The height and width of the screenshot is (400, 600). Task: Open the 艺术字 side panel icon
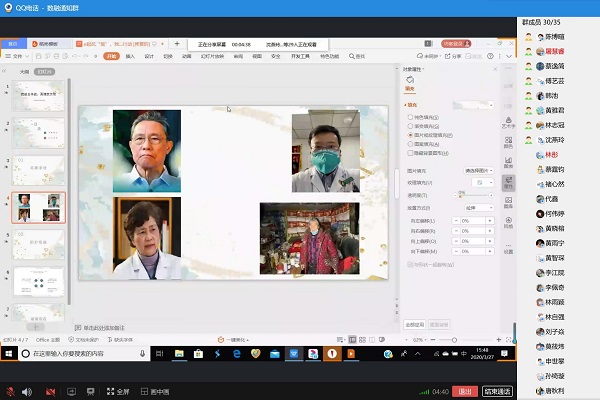coord(509,122)
